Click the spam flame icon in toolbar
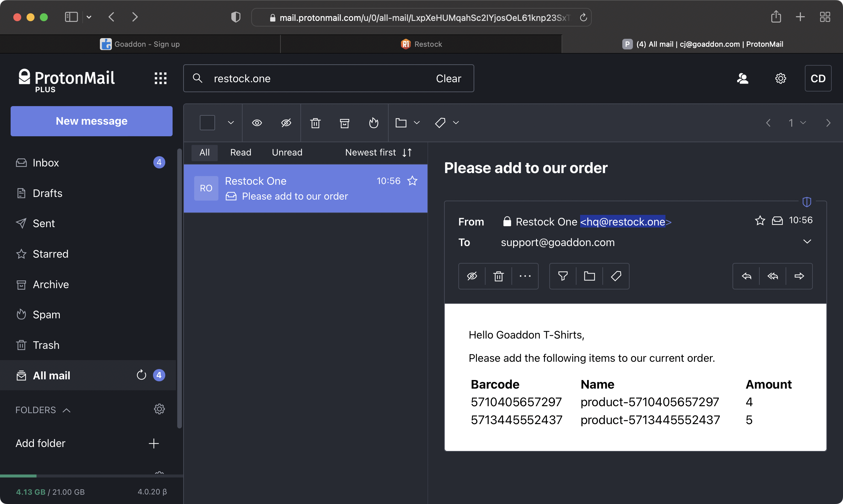The width and height of the screenshot is (843, 504). point(374,123)
